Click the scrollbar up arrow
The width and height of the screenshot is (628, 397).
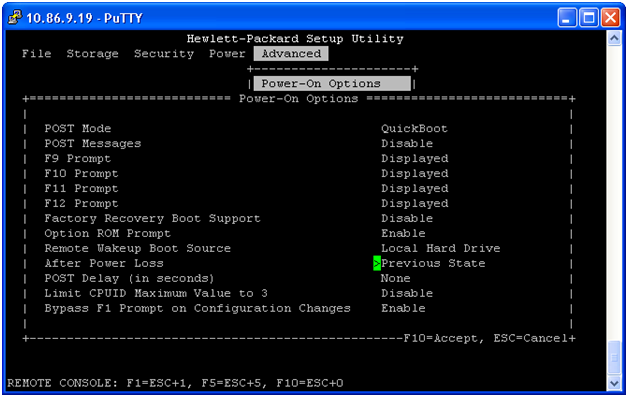point(614,39)
